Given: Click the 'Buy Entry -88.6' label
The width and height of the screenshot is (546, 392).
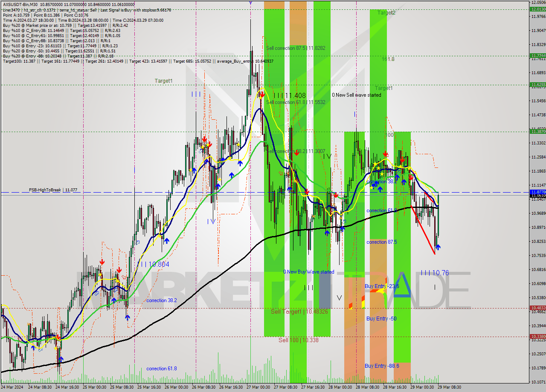Looking at the screenshot, I should [382, 366].
